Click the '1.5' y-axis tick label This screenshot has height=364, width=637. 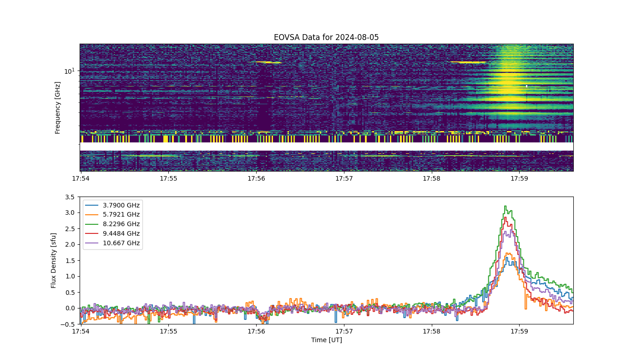[71, 261]
